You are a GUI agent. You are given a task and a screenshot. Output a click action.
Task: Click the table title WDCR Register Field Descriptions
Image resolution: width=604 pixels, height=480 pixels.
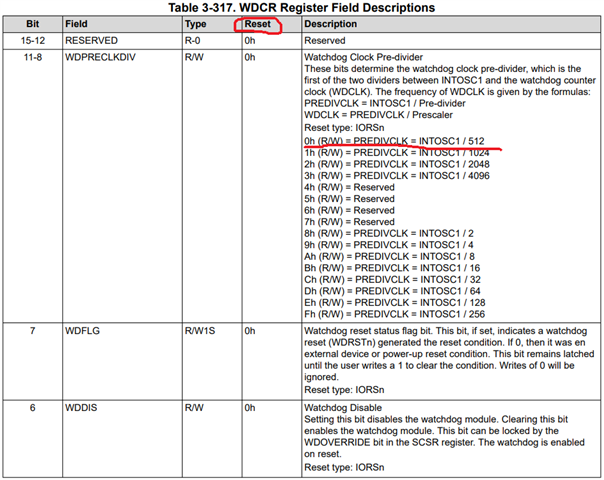tap(302, 7)
